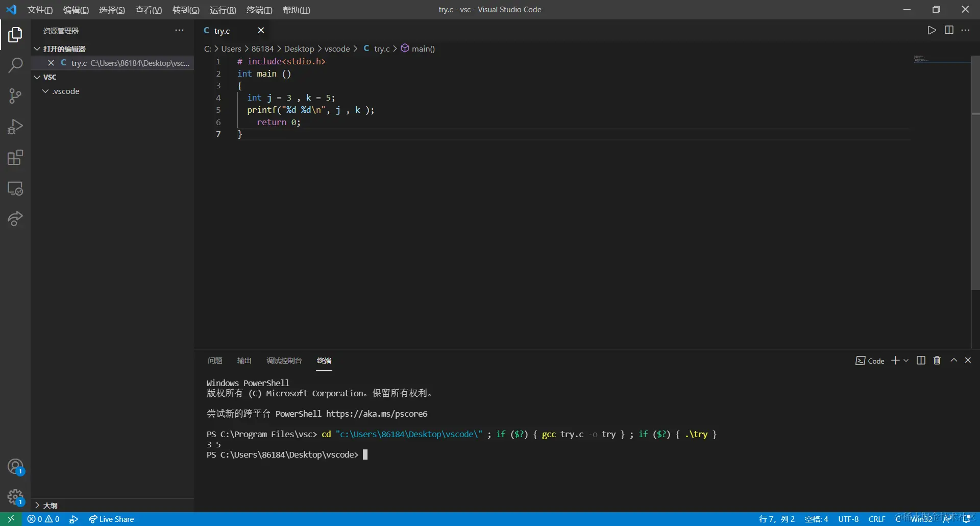Open the Manage gear icon

(15, 497)
